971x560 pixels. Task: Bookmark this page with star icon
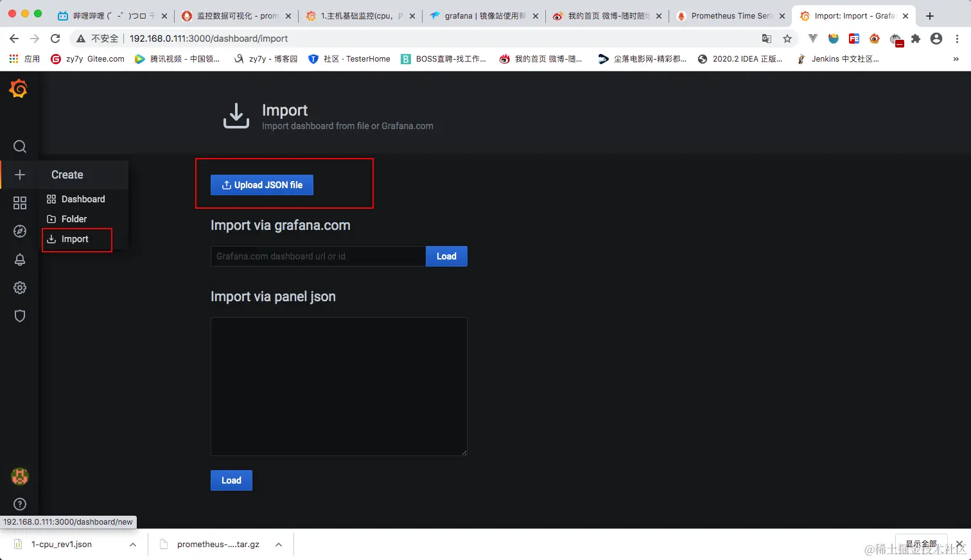787,39
